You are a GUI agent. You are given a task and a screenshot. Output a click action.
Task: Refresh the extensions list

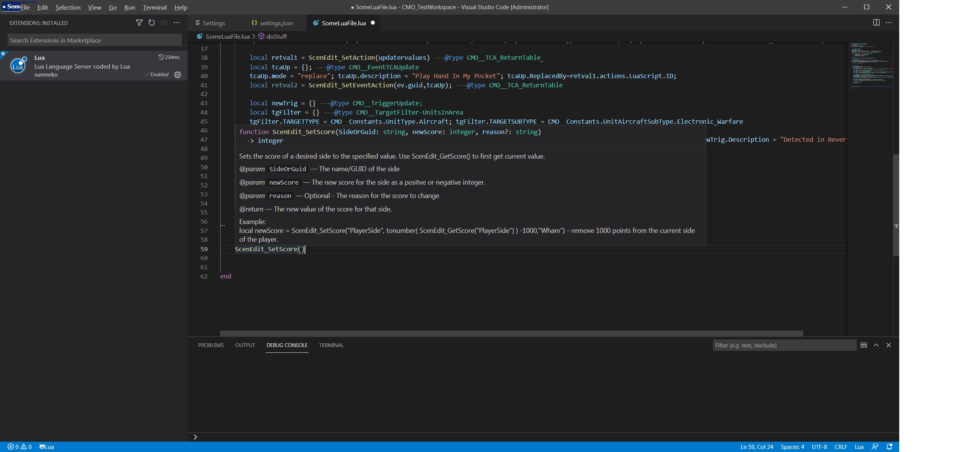152,23
